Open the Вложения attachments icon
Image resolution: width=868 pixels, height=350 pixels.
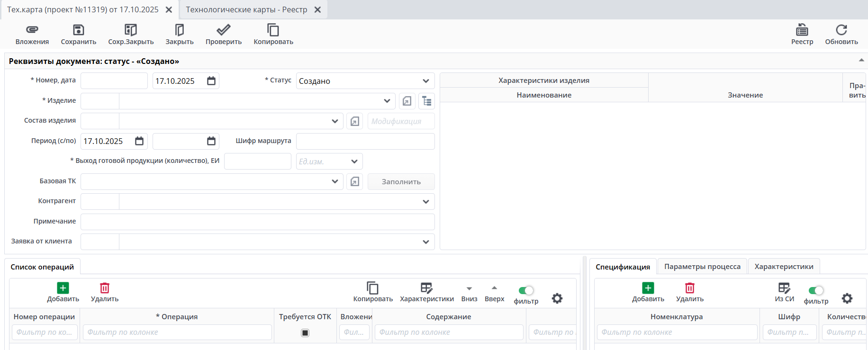(x=32, y=30)
